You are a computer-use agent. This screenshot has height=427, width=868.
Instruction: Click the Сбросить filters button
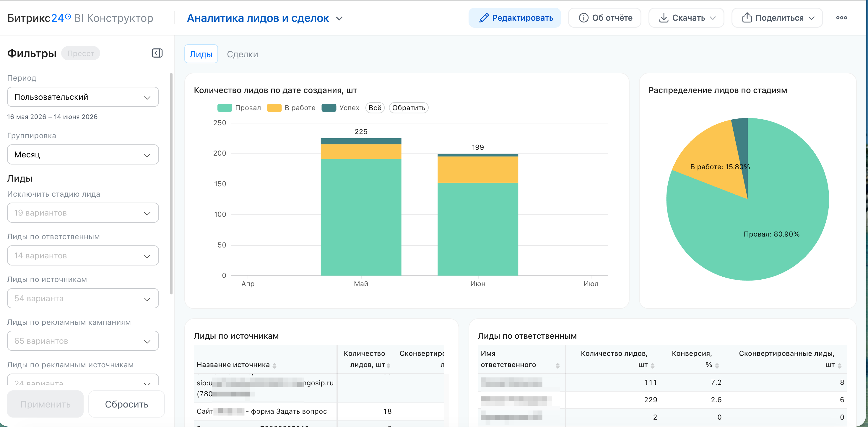click(126, 404)
